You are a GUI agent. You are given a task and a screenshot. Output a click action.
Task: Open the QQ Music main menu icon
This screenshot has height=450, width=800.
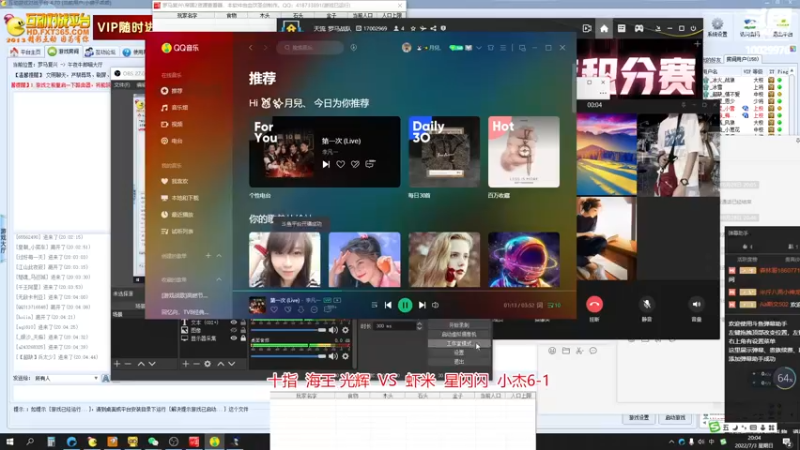pyautogui.click(x=503, y=48)
